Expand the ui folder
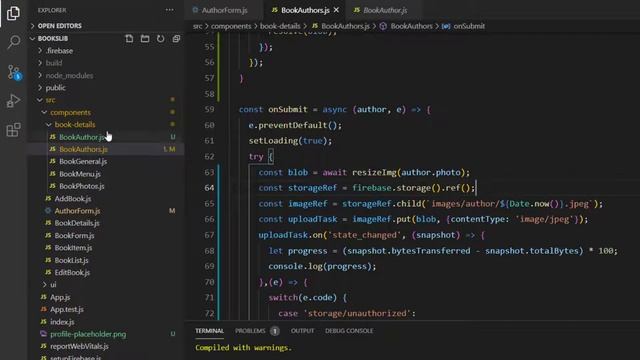Screen dimensions: 640x360 (x=53, y=284)
